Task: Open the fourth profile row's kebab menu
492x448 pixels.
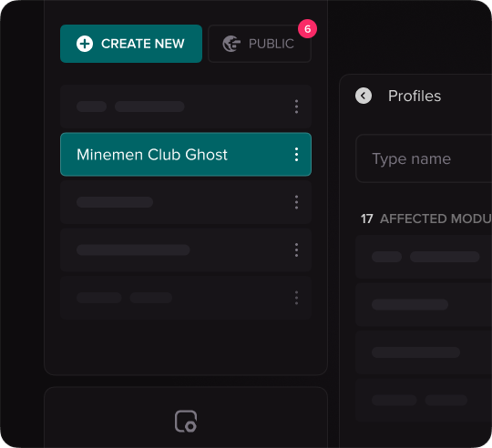Action: [x=296, y=250]
